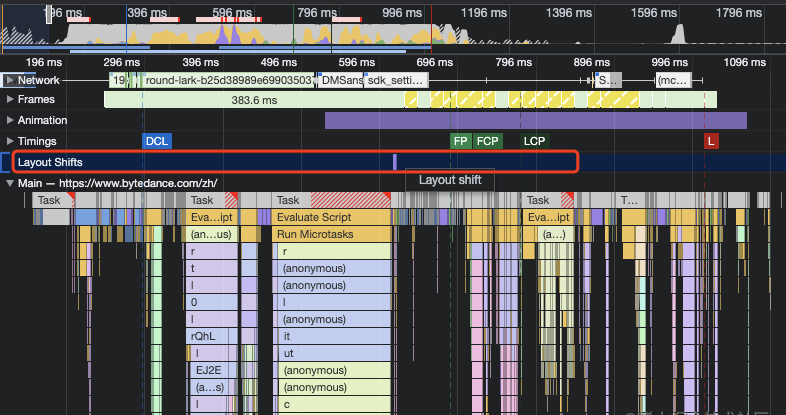This screenshot has height=415, width=786.
Task: Select the FCP timing marker
Action: [488, 141]
